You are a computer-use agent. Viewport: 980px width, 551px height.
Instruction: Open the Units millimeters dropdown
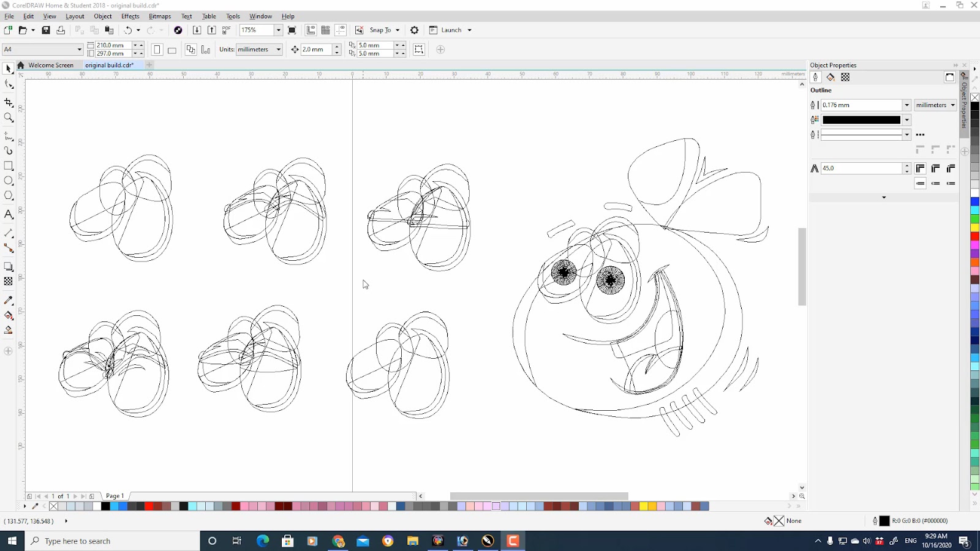pyautogui.click(x=278, y=50)
